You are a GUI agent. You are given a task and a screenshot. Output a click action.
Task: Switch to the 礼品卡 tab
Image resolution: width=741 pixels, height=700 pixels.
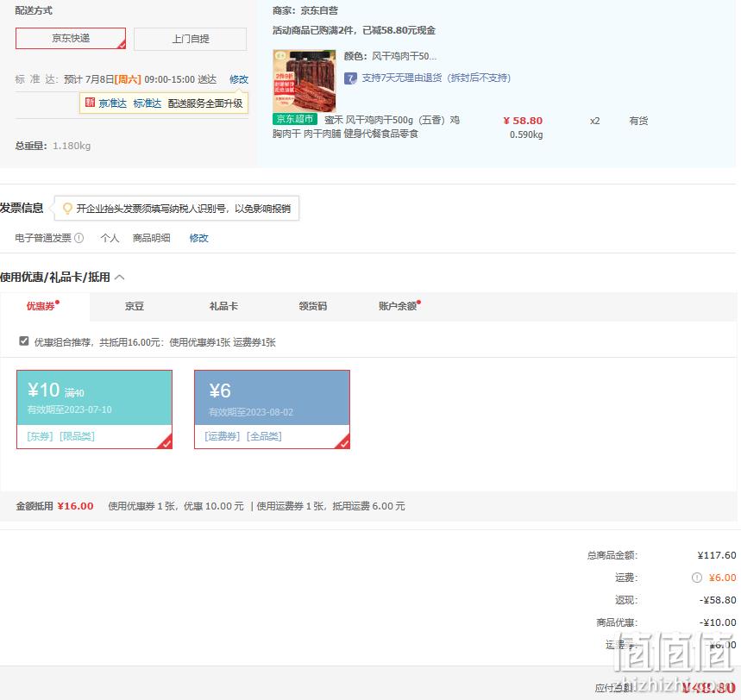tap(223, 306)
